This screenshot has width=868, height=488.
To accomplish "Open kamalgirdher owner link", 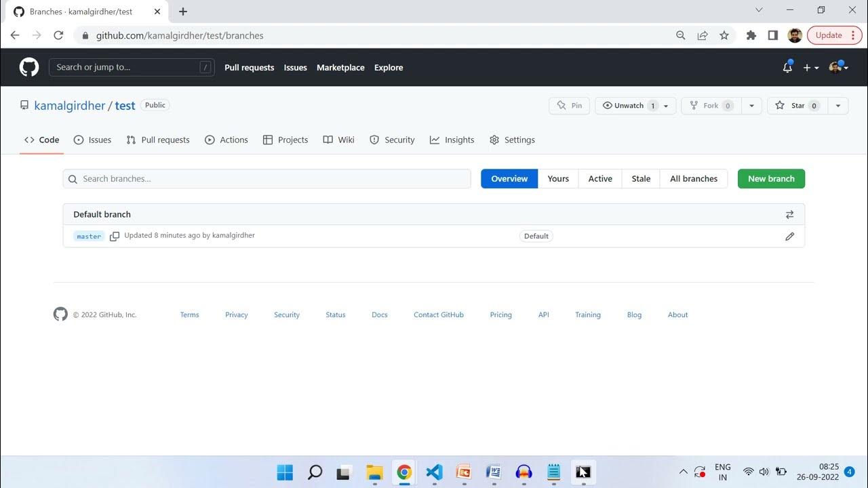I will 70,106.
